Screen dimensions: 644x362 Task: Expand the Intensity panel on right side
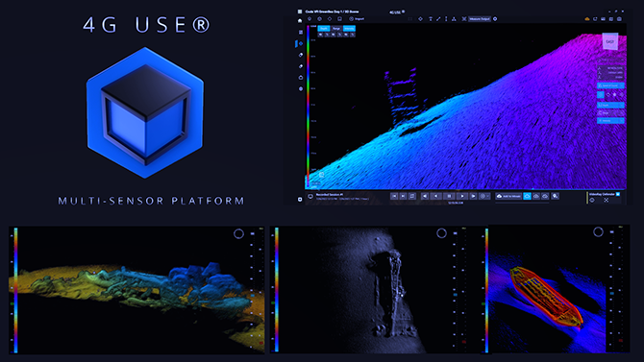(610, 121)
